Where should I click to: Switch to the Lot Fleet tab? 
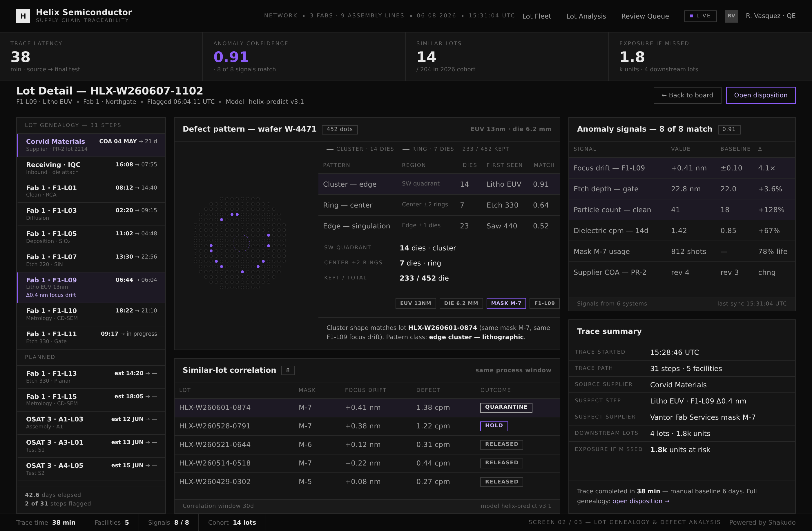536,16
